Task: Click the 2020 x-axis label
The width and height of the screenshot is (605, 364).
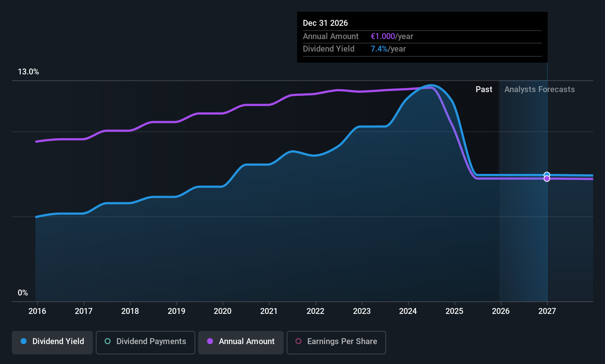Action: [223, 311]
